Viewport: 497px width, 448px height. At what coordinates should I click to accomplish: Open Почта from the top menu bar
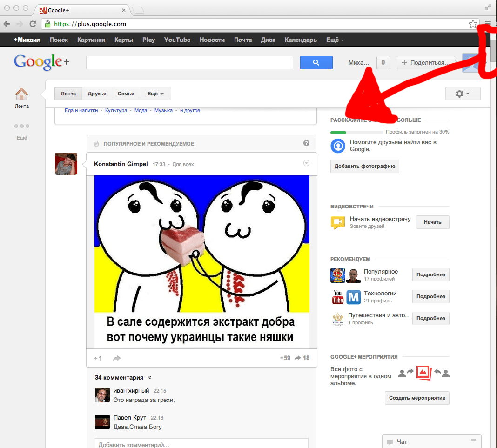242,40
